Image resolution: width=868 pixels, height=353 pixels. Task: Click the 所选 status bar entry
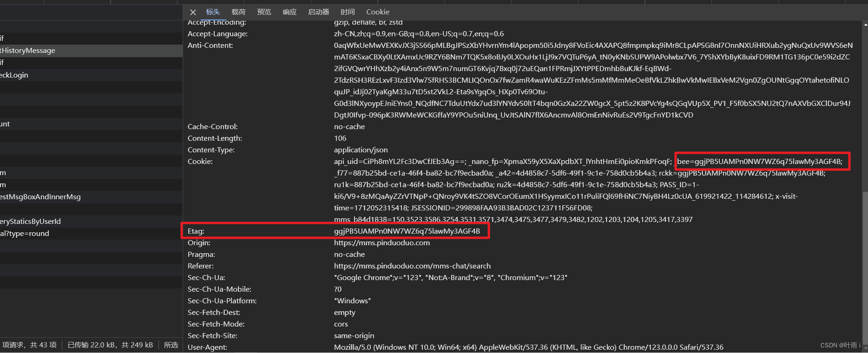(x=171, y=345)
